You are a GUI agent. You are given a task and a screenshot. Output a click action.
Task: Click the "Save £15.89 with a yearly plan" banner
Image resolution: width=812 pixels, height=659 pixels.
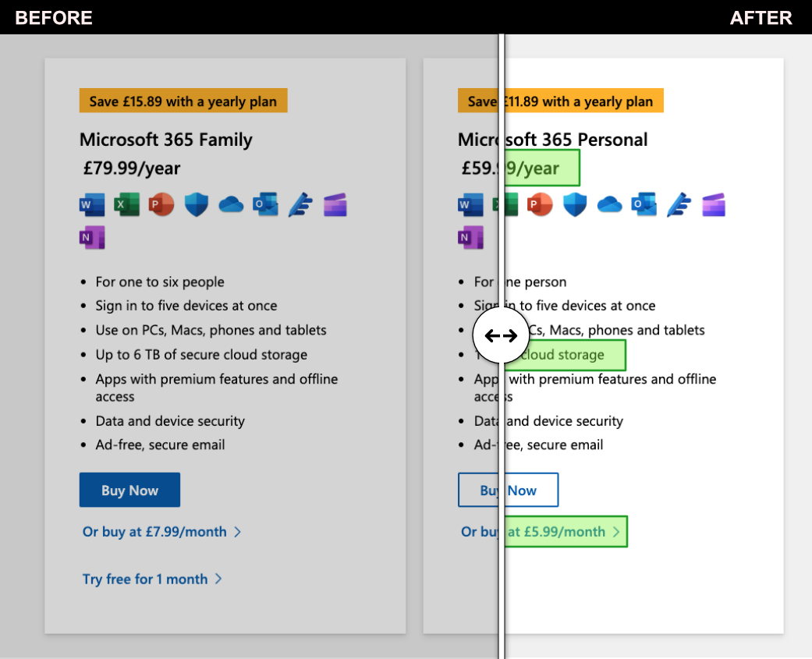click(x=183, y=101)
